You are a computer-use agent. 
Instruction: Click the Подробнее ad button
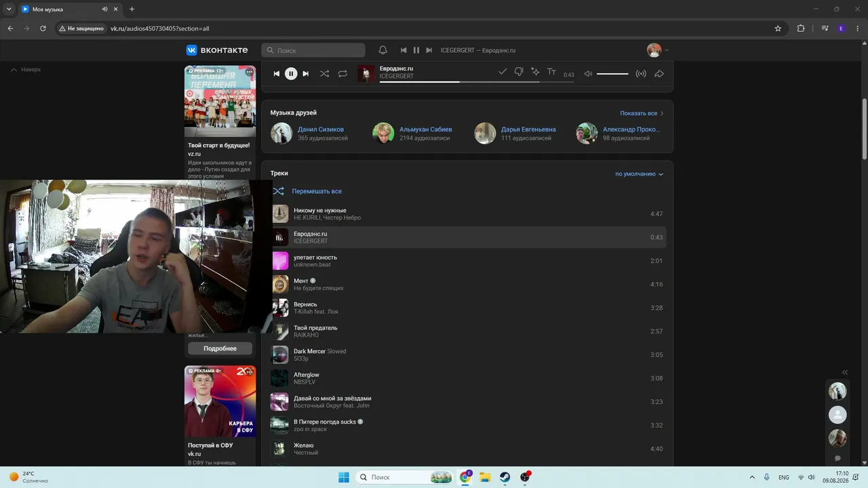click(220, 348)
